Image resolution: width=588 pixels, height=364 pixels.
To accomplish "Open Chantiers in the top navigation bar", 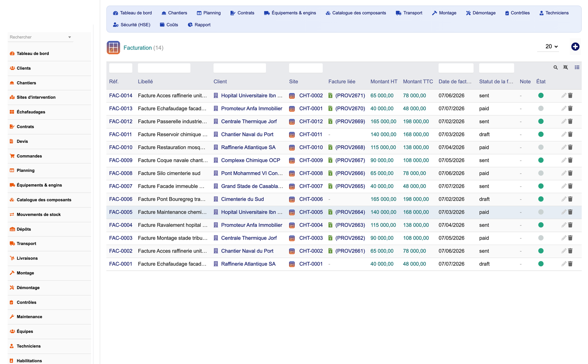I will click(x=174, y=13).
